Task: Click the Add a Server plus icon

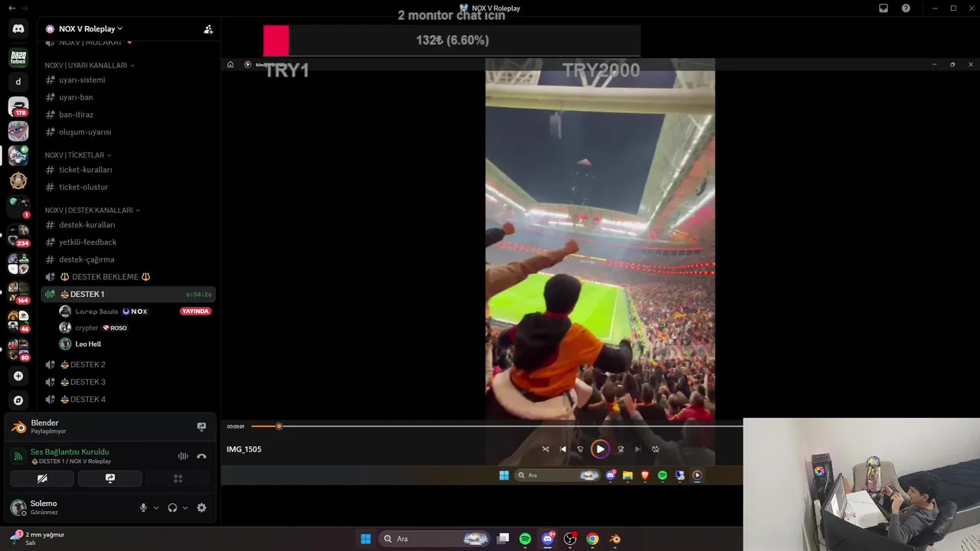Action: pyautogui.click(x=18, y=376)
